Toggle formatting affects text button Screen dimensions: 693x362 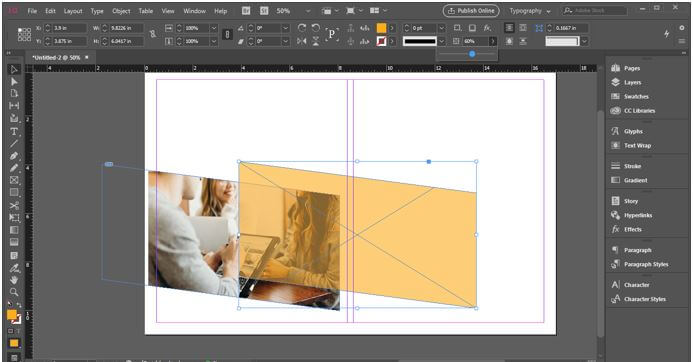pyautogui.click(x=18, y=331)
